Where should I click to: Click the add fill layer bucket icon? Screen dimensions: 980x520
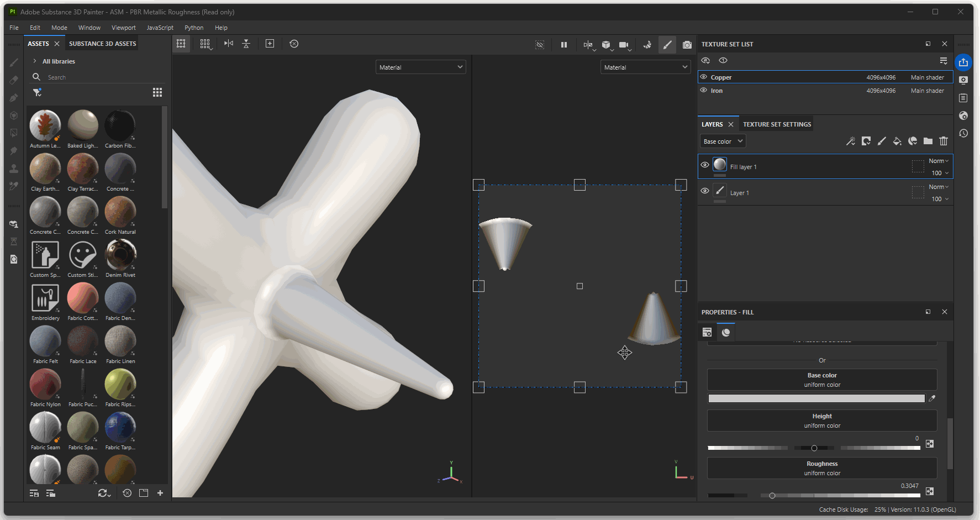click(x=897, y=141)
